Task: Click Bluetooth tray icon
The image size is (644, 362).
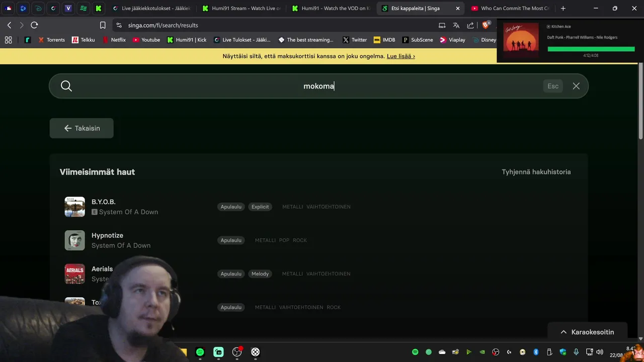Action: 536,352
